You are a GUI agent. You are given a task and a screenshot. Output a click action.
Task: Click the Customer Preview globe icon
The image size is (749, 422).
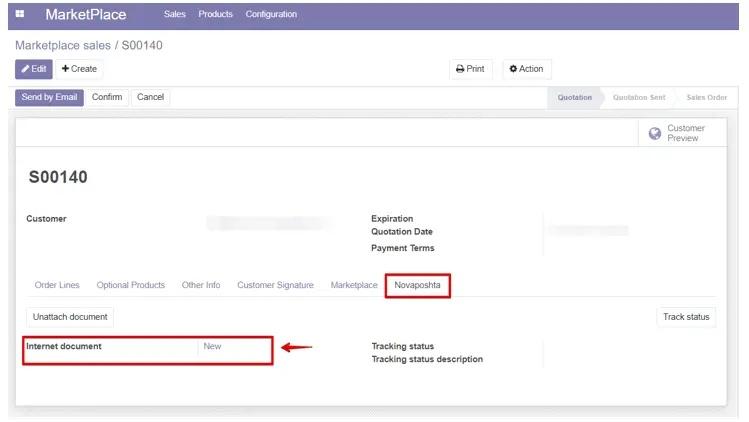click(x=655, y=133)
